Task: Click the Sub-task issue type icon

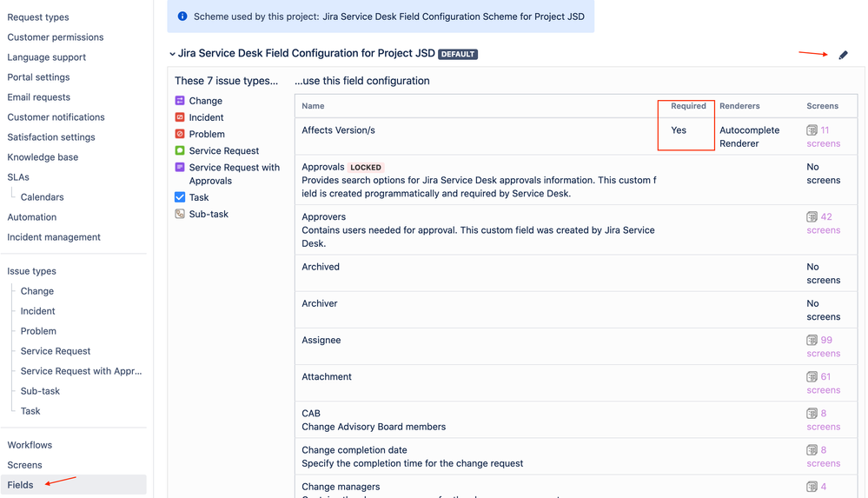Action: click(180, 213)
